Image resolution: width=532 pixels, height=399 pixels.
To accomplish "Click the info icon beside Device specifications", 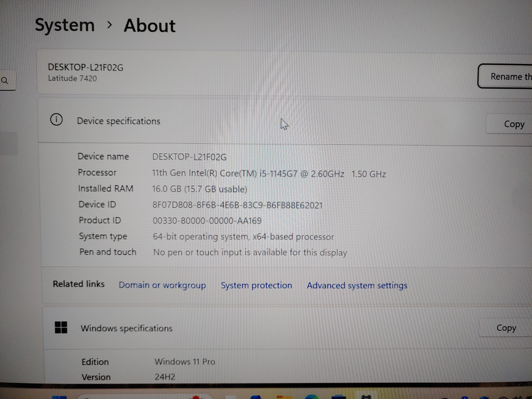I will point(56,120).
